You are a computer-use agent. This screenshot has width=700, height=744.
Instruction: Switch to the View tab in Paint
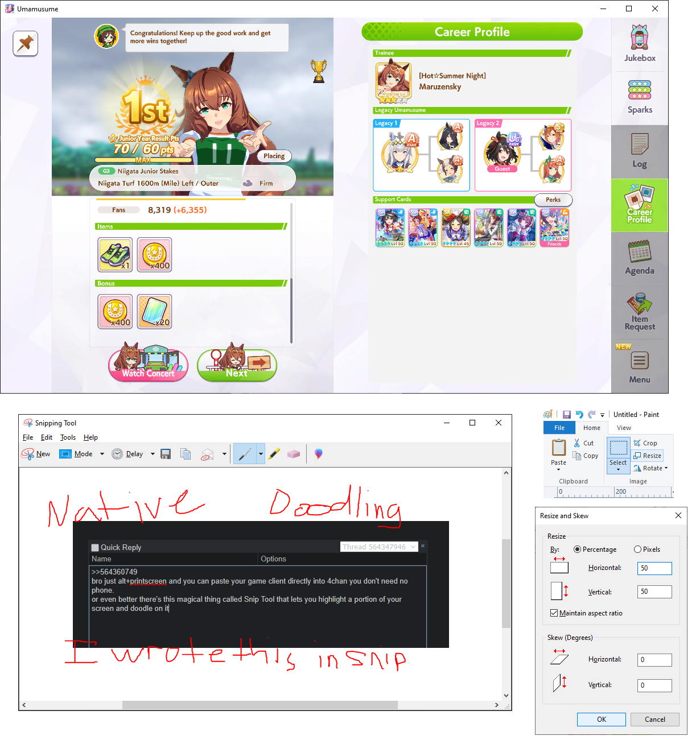[624, 428]
